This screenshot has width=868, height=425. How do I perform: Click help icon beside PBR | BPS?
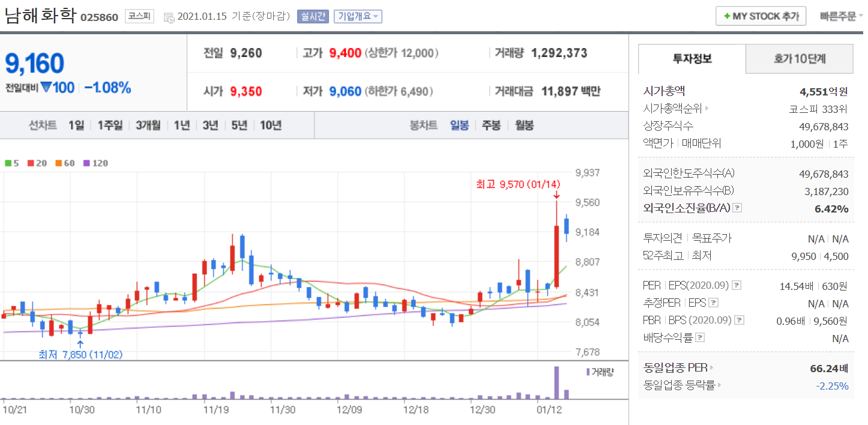tap(740, 321)
